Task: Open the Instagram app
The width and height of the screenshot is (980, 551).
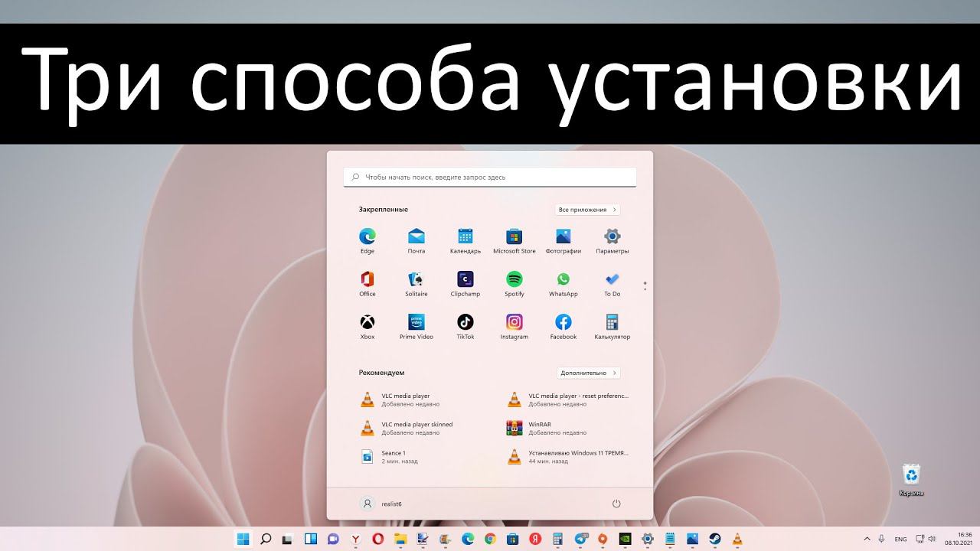Action: [514, 327]
